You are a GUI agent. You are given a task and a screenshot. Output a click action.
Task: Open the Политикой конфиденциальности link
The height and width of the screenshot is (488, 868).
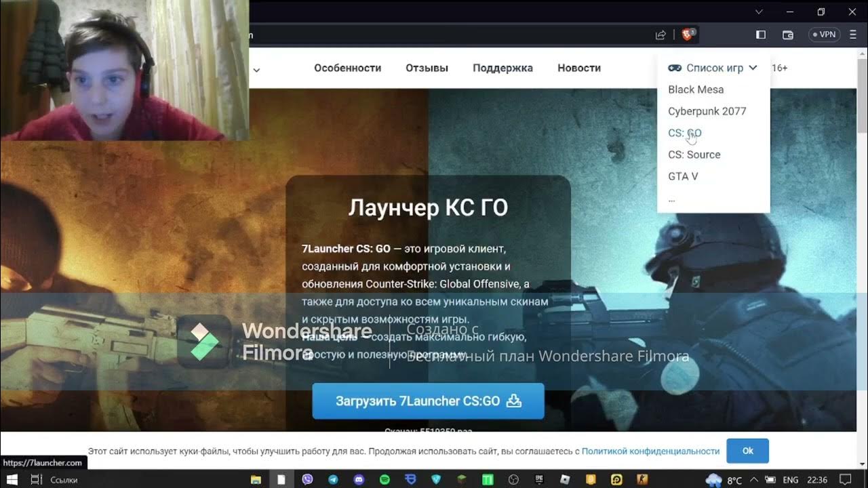(650, 451)
